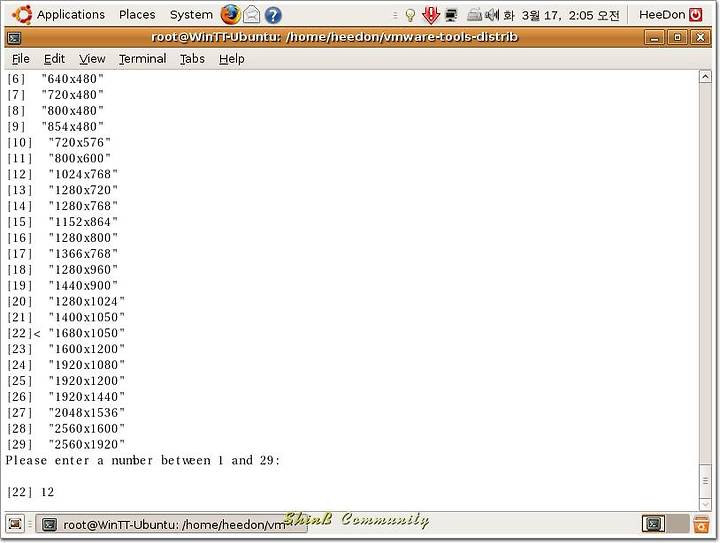Open the Trash icon in bottom panel
This screenshot has width=720, height=543.
click(701, 524)
